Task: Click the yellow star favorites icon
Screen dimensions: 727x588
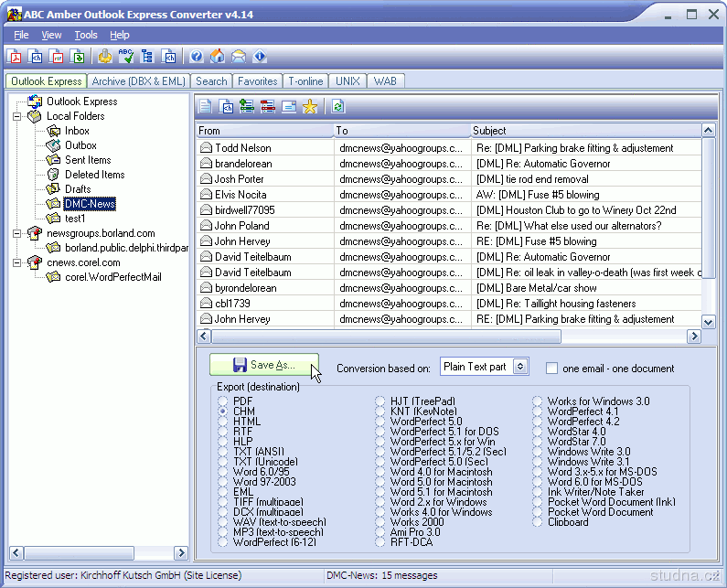Action: [310, 107]
